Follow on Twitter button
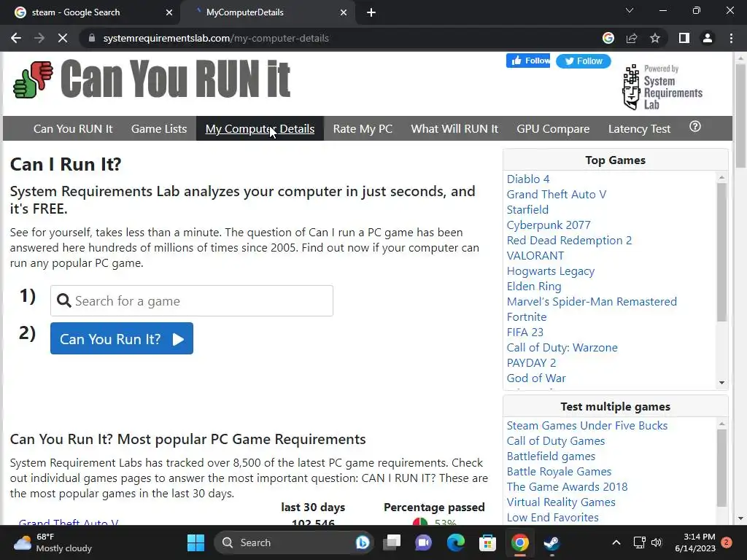The height and width of the screenshot is (560, 747). pyautogui.click(x=583, y=61)
